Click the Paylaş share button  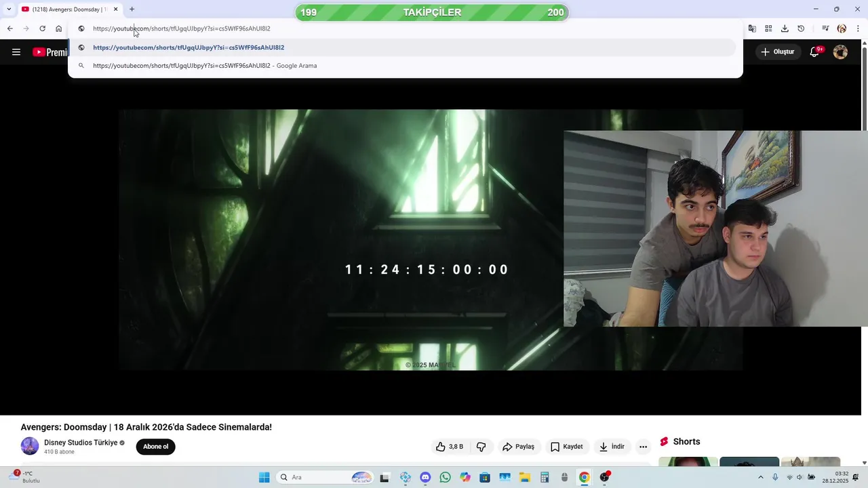(x=518, y=447)
